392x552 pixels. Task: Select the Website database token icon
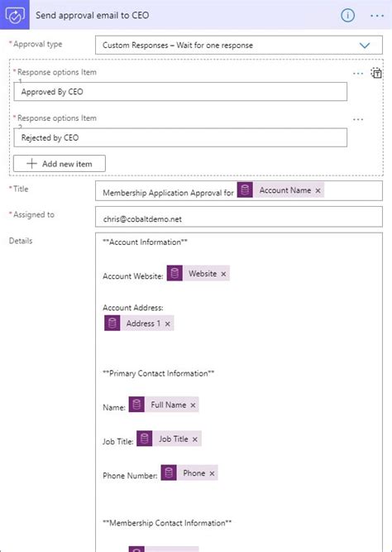point(174,273)
